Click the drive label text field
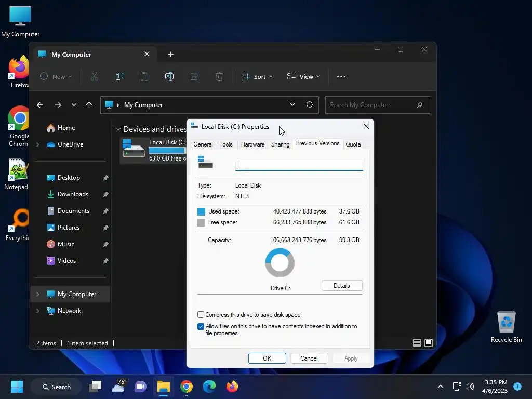 coord(299,165)
